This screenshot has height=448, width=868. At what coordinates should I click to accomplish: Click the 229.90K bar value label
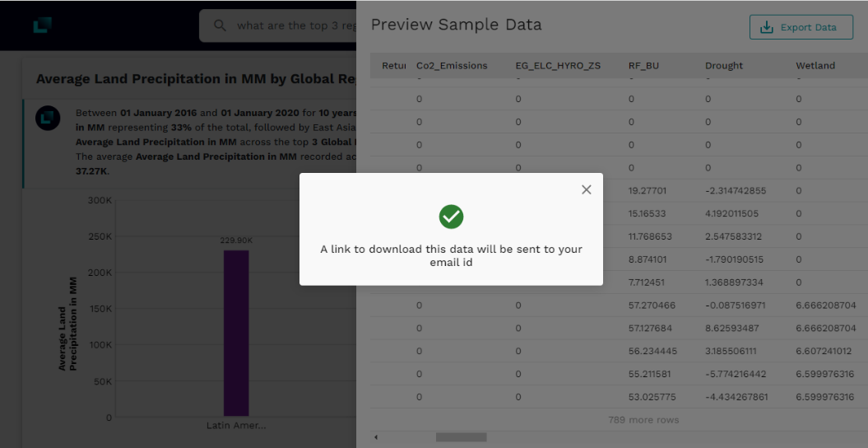tap(236, 240)
